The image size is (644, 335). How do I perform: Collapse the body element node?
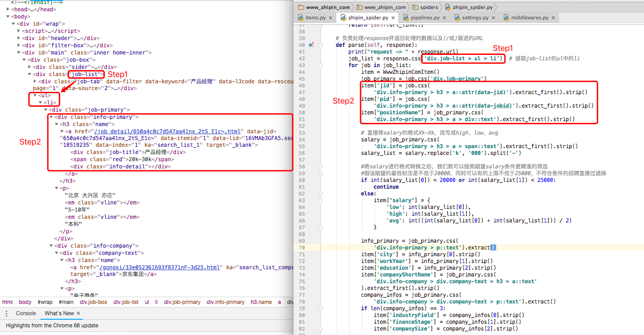[x=9, y=17]
